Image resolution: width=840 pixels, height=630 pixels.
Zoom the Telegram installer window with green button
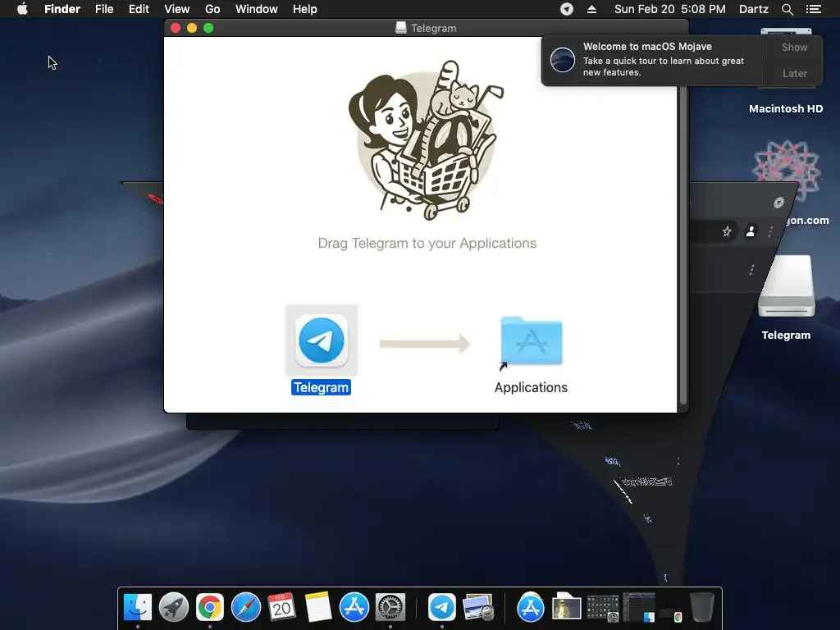pos(208,28)
